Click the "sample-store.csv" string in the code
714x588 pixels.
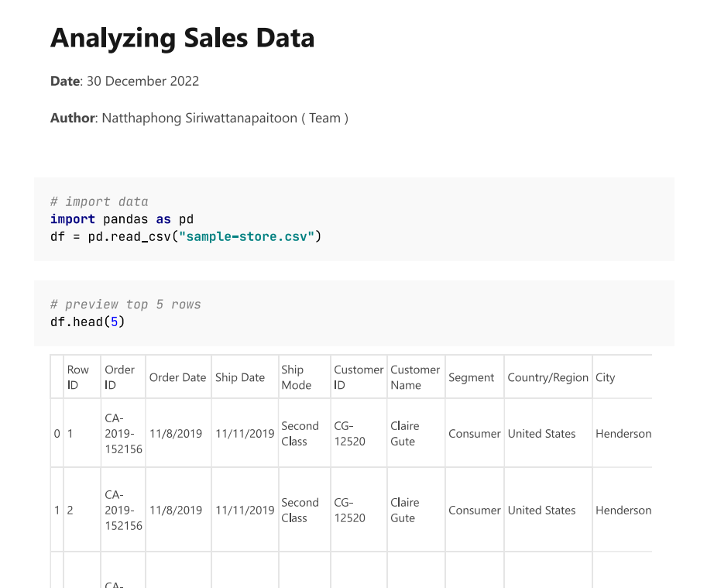[247, 236]
